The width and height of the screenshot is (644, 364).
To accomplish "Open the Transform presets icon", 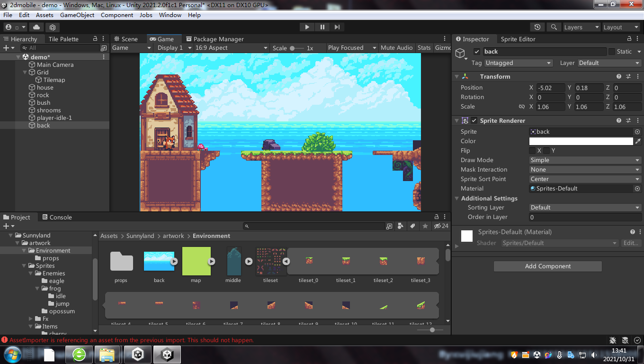I will click(x=628, y=76).
